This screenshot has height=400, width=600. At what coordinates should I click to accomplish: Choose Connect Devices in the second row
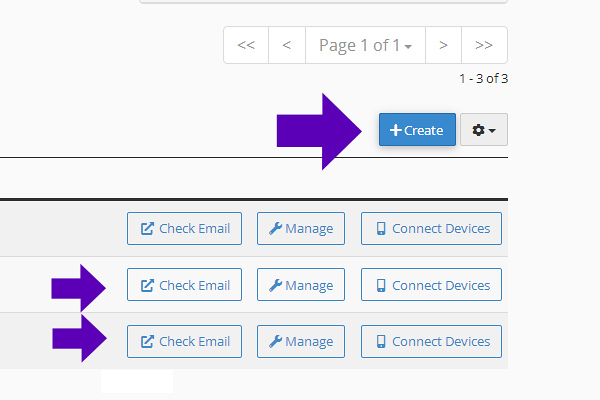(x=431, y=285)
